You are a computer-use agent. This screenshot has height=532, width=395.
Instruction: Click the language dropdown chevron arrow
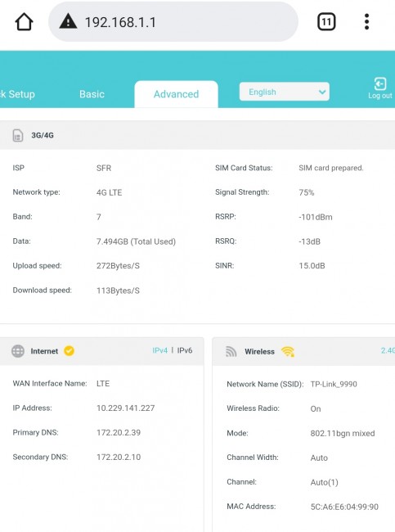[322, 92]
